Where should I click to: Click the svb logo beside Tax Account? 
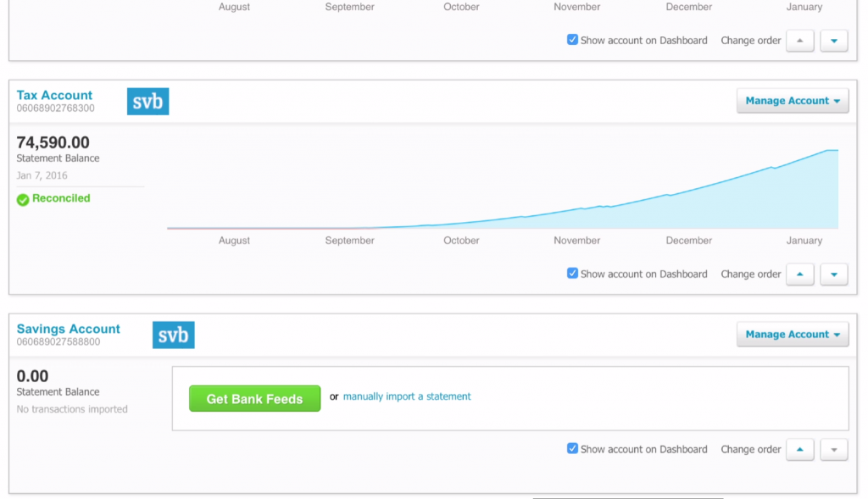click(147, 101)
